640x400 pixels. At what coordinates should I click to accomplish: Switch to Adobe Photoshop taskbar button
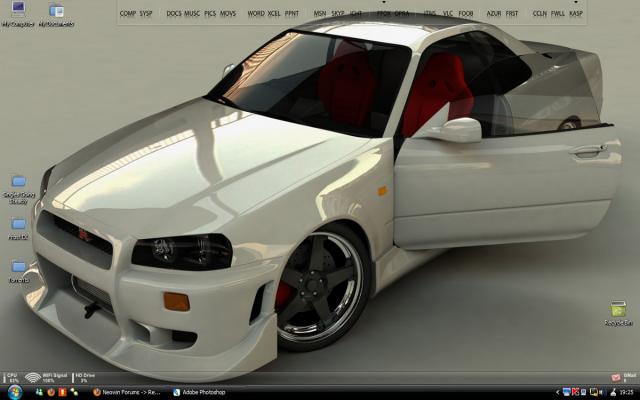(x=199, y=392)
